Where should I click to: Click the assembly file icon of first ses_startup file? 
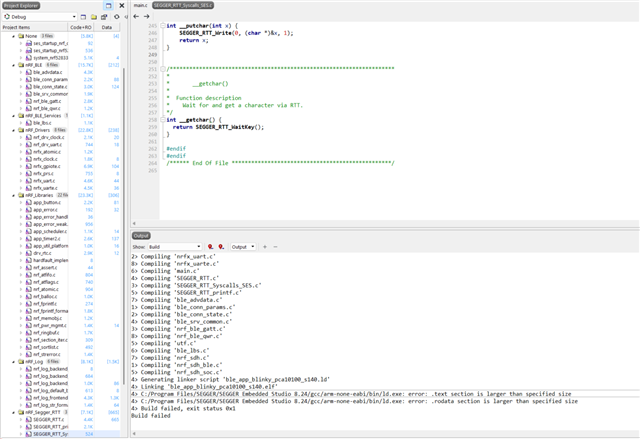(29, 43)
